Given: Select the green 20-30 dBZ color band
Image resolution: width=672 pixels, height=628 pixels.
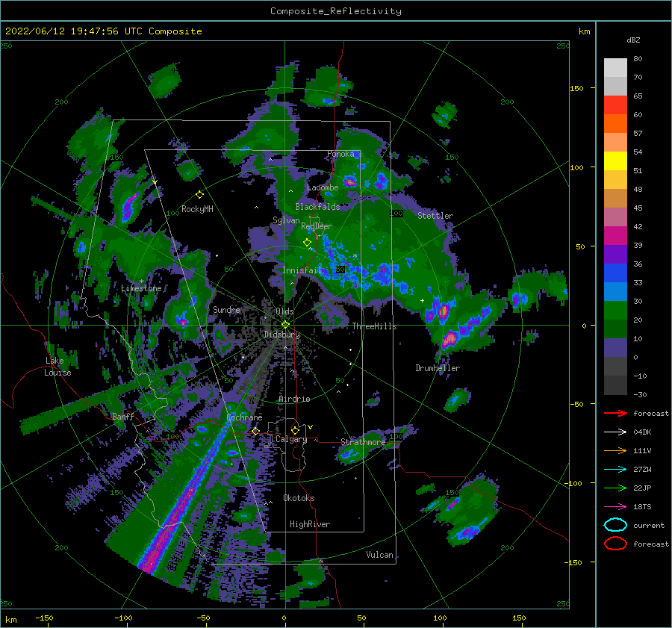Looking at the screenshot, I should [x=615, y=311].
